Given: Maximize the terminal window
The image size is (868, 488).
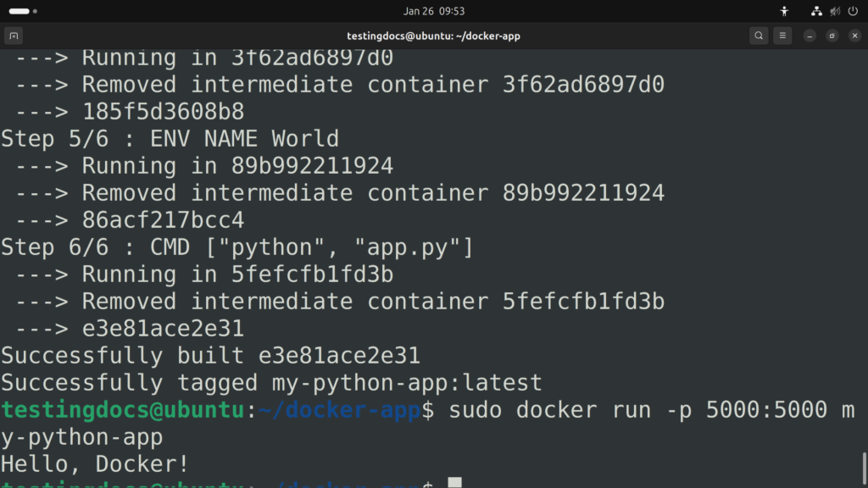Looking at the screenshot, I should pos(832,36).
